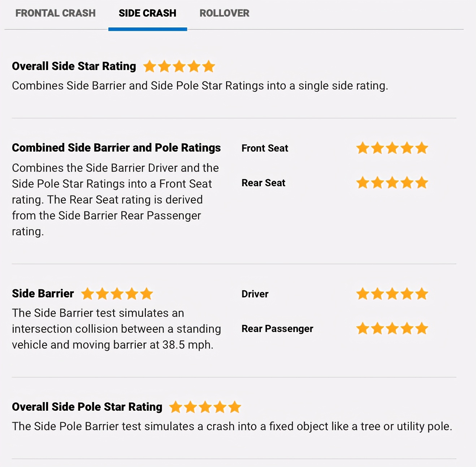Click Combined Side Barrier and Pole Ratings heading

[116, 148]
